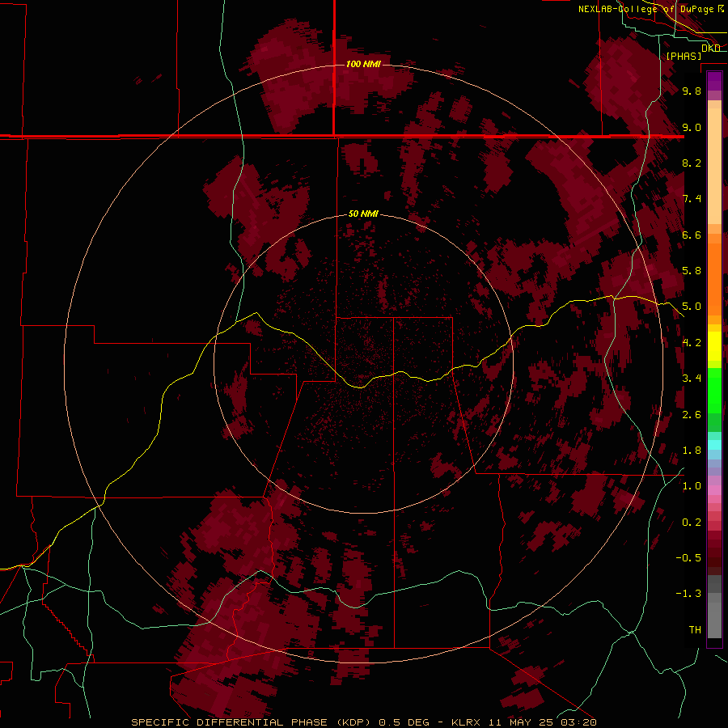Viewport: 728px width, 728px height.
Task: Click the 4.2 color scale value
Action: pos(692,343)
